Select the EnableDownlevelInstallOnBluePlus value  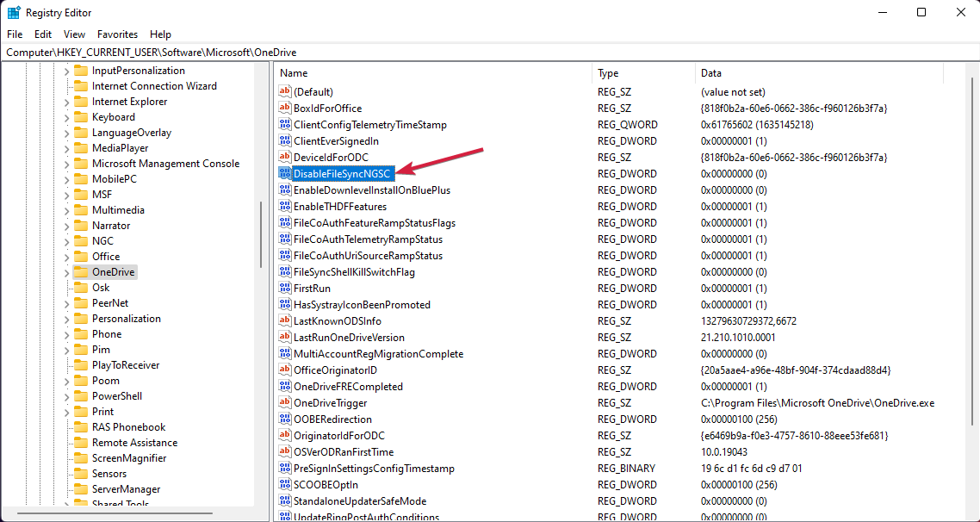tap(372, 190)
